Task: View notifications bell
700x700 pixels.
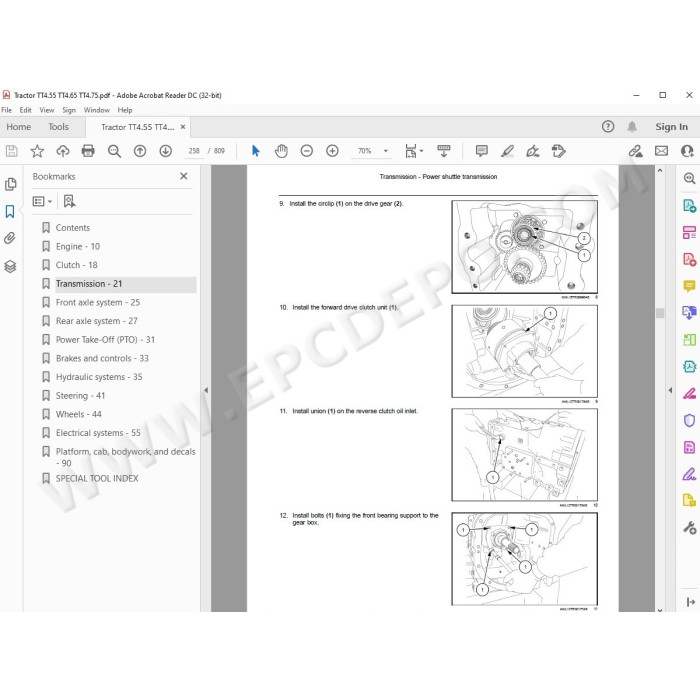Action: pos(632,127)
